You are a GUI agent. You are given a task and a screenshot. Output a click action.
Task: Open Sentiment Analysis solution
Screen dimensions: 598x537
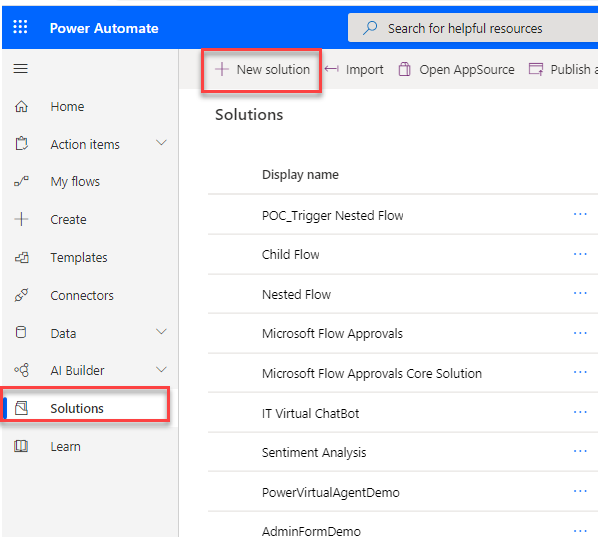(314, 452)
